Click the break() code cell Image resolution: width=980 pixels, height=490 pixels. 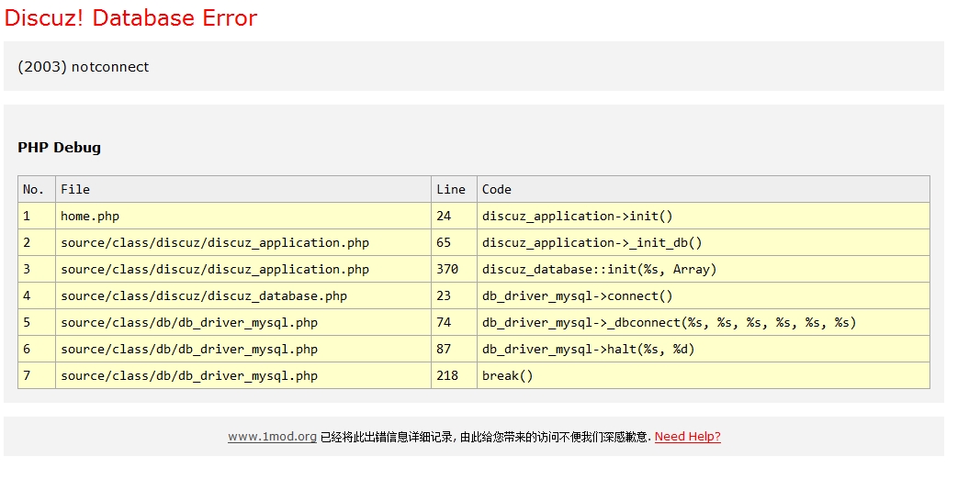coord(507,375)
